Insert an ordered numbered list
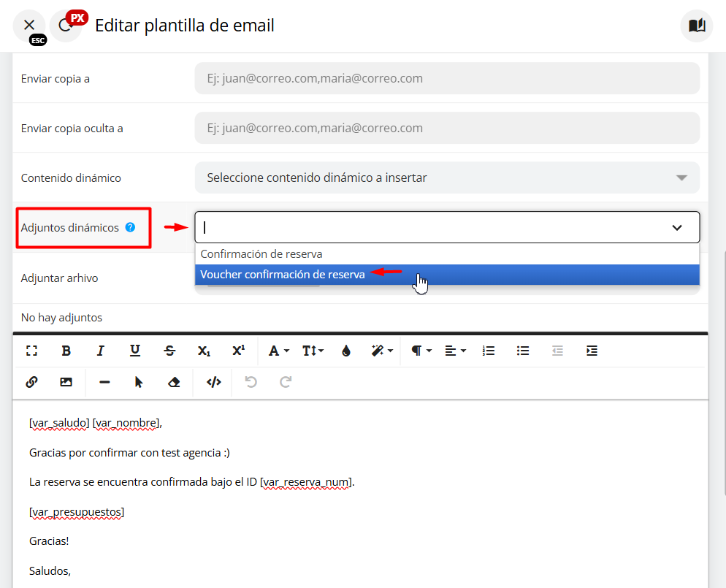726x588 pixels. click(x=489, y=351)
